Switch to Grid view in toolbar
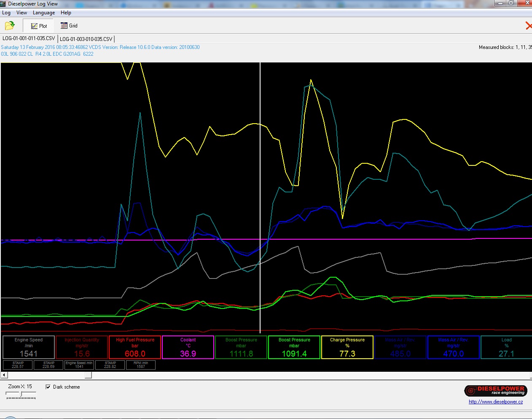 tap(69, 26)
